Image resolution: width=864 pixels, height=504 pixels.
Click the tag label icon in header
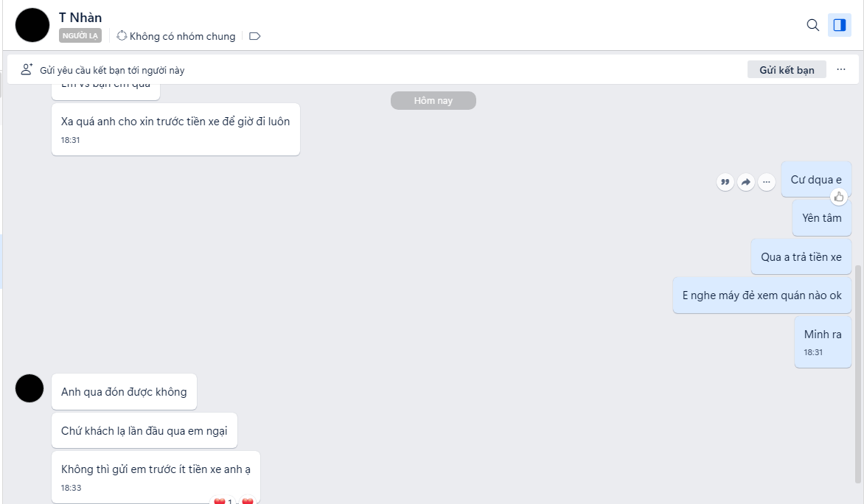pos(255,36)
